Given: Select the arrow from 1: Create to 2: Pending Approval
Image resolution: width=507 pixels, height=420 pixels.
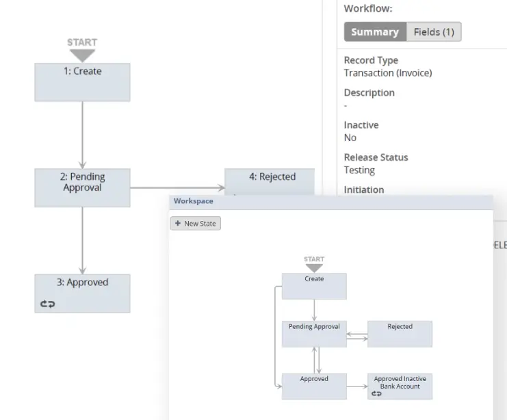Looking at the screenshot, I should point(82,135).
